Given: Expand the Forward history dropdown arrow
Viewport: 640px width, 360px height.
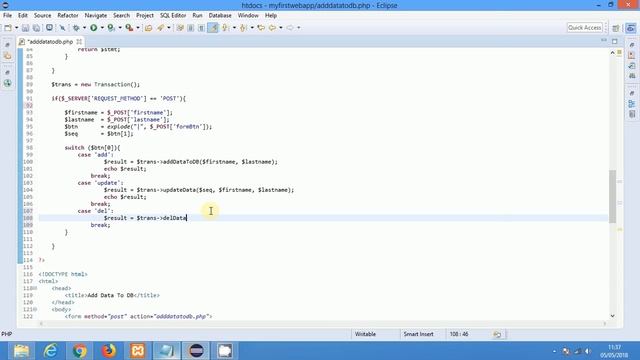Looking at the screenshot, I should pos(299,28).
